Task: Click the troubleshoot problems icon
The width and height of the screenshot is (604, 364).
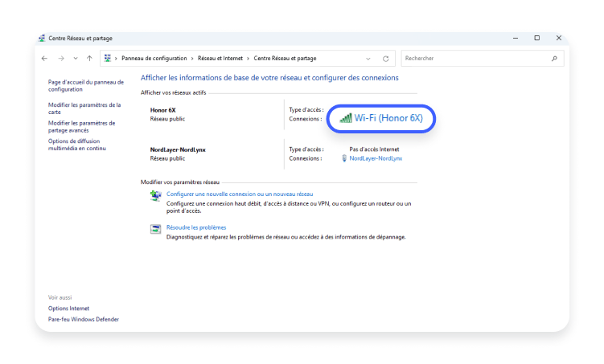Action: click(x=155, y=229)
